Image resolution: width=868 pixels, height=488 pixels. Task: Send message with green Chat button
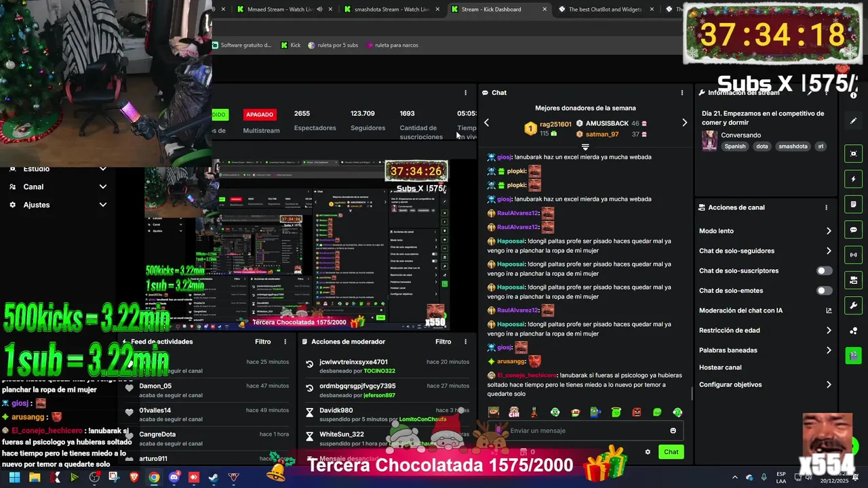pyautogui.click(x=671, y=452)
